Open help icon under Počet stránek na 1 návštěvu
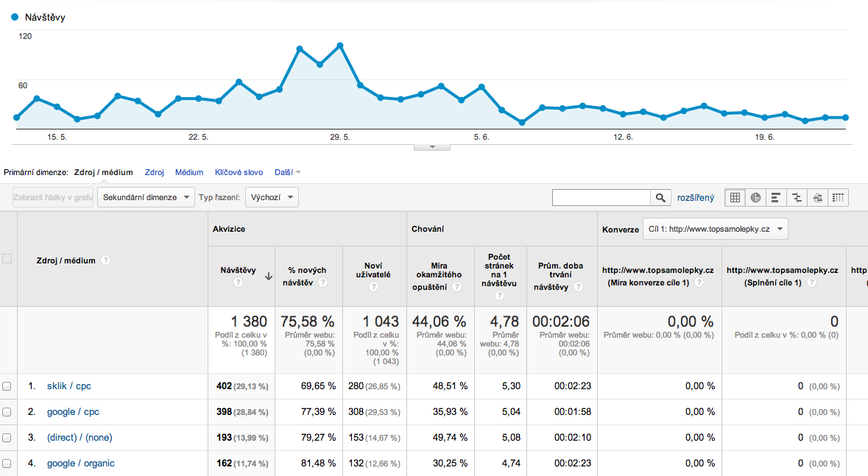868x476 pixels. 499,296
